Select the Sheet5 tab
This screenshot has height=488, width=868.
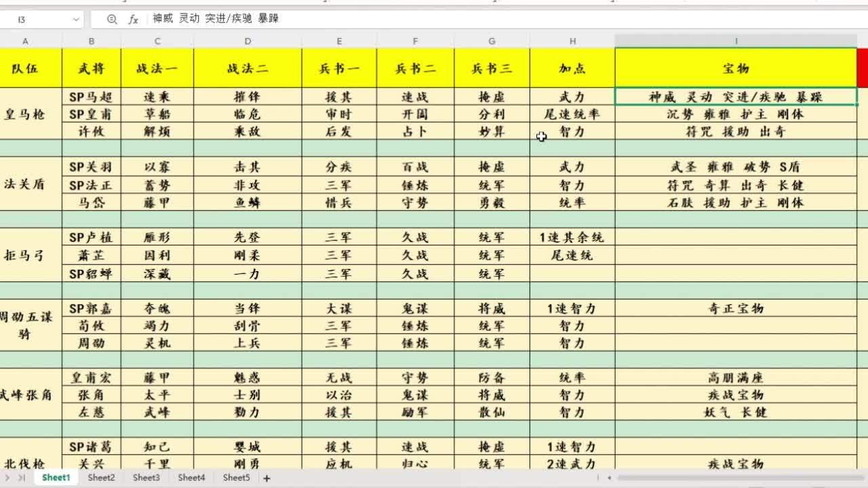tap(236, 478)
